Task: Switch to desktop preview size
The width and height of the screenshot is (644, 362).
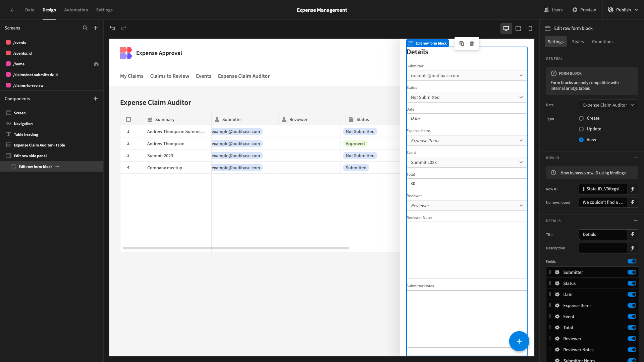Action: pos(506,28)
